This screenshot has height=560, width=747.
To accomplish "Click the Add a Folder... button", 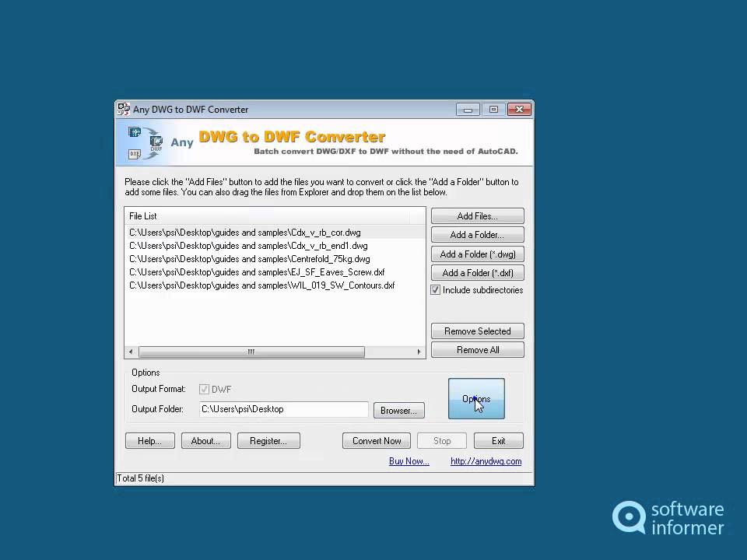I will coord(477,235).
